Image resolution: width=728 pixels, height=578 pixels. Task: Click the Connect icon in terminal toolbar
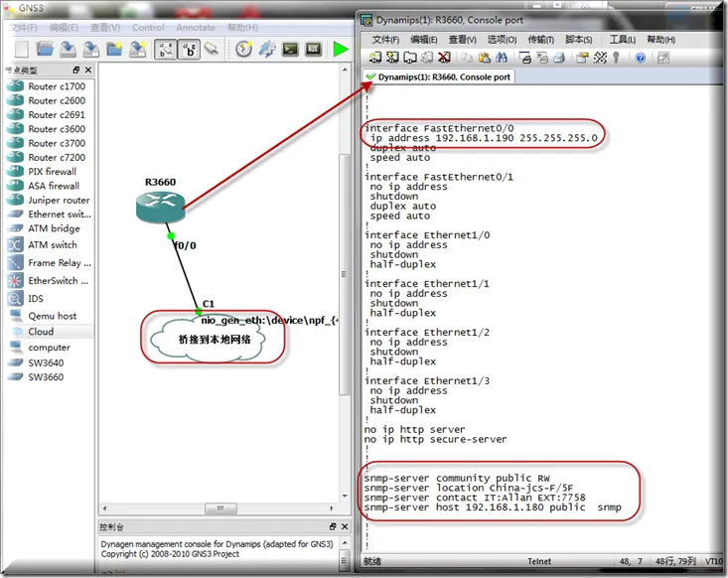point(375,58)
